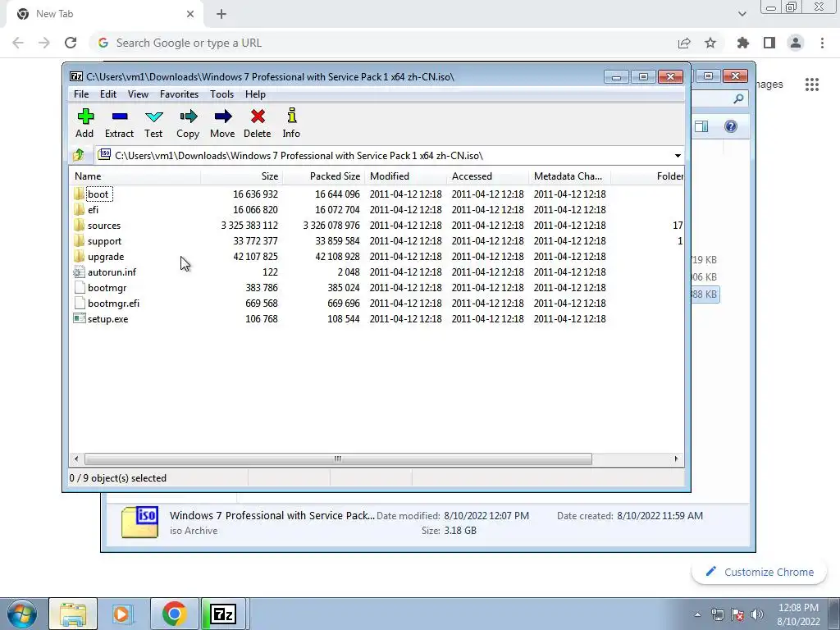
Task: Select the Copy toolbar icon
Action: [x=188, y=123]
